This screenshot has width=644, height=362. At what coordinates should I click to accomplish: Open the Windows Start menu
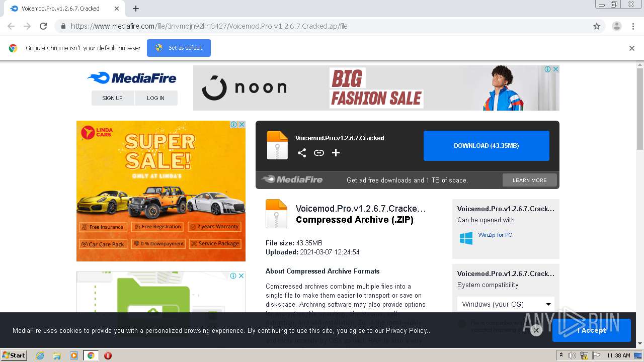pos(14,355)
